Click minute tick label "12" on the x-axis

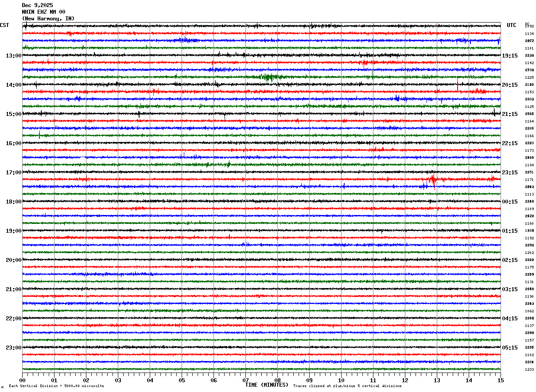tap(405, 380)
